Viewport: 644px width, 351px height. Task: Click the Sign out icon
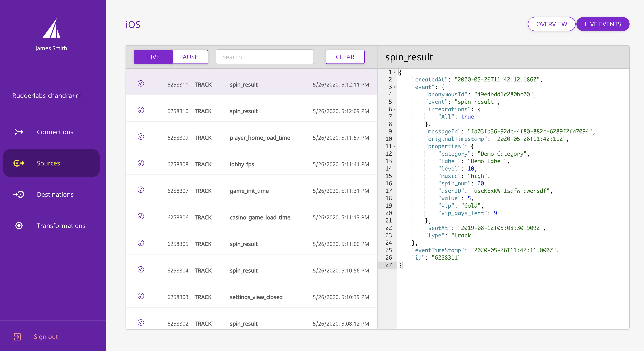tap(18, 336)
